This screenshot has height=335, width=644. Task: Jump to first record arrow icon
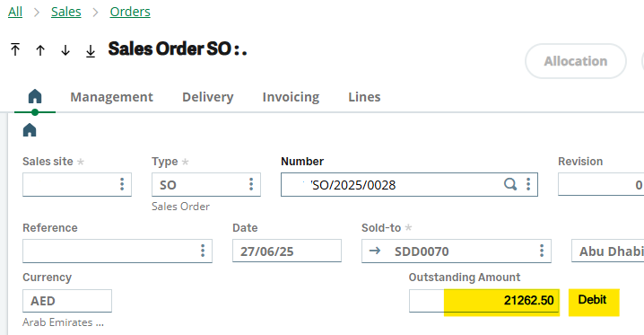(15, 49)
